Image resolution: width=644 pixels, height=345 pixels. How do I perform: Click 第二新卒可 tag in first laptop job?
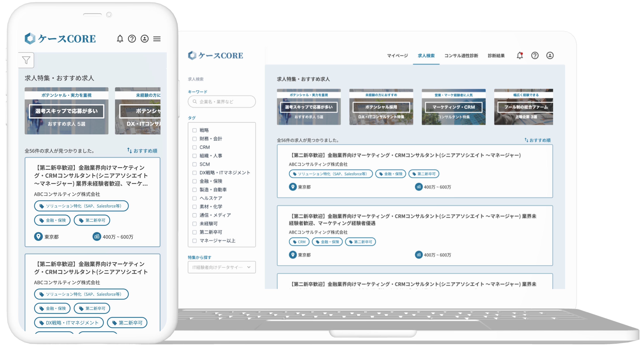tap(424, 174)
